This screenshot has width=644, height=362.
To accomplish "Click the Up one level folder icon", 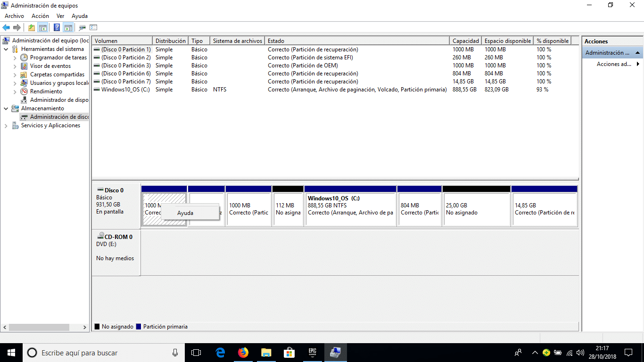I will 31,27.
